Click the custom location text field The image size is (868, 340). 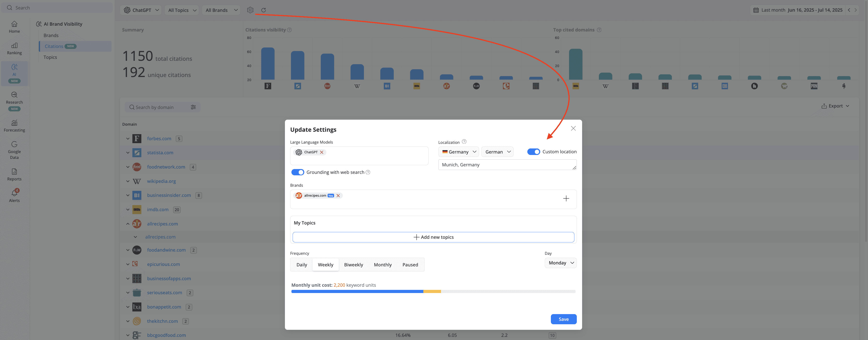click(x=507, y=165)
